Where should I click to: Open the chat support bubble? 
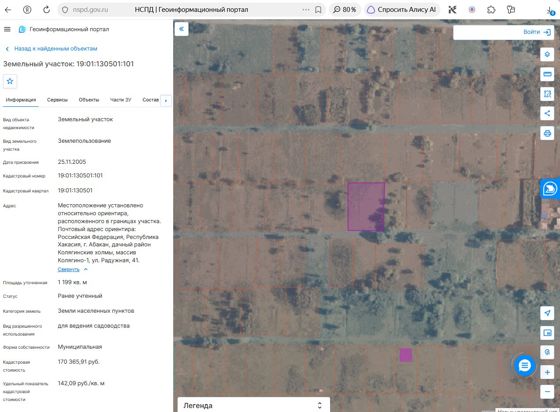pyautogui.click(x=524, y=365)
